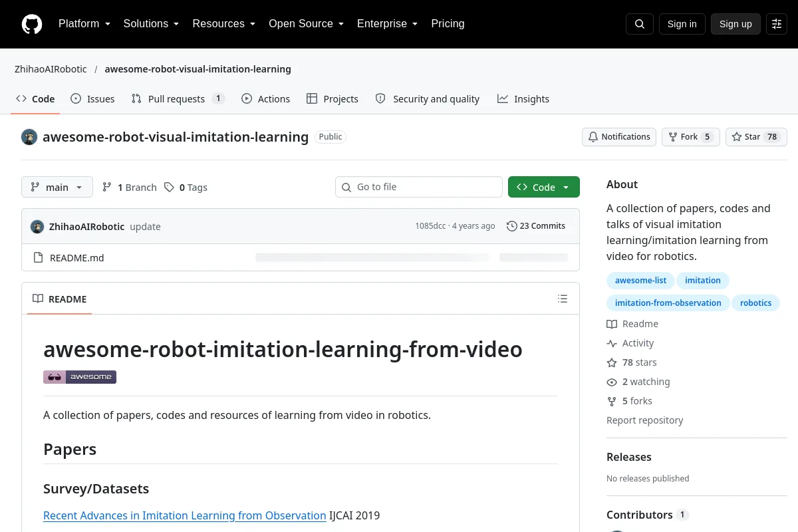This screenshot has width=798, height=532.
Task: Select the README tab in file viewer
Action: point(60,299)
